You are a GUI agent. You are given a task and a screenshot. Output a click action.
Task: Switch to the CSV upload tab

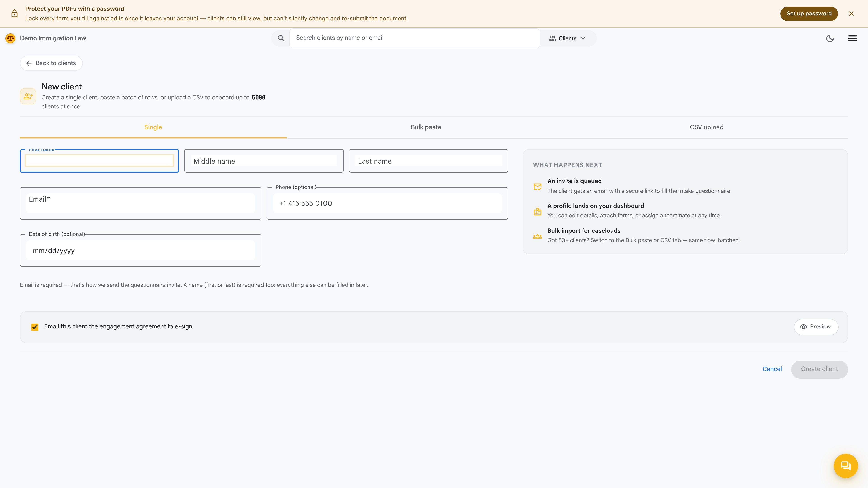706,127
